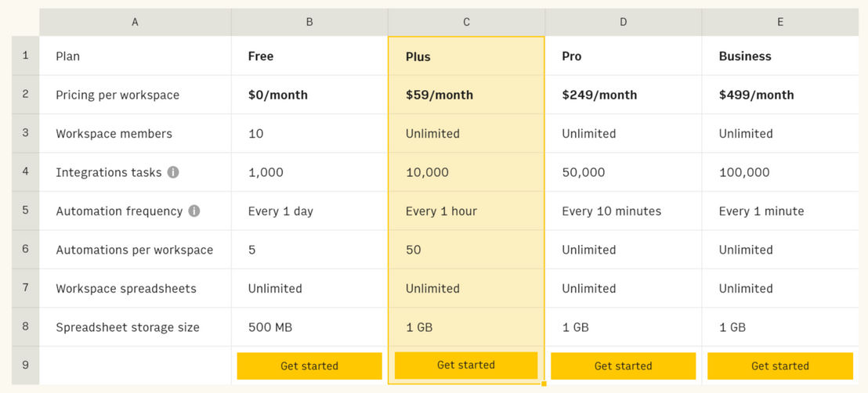Select row 3 header
The height and width of the screenshot is (393, 868).
tap(26, 133)
